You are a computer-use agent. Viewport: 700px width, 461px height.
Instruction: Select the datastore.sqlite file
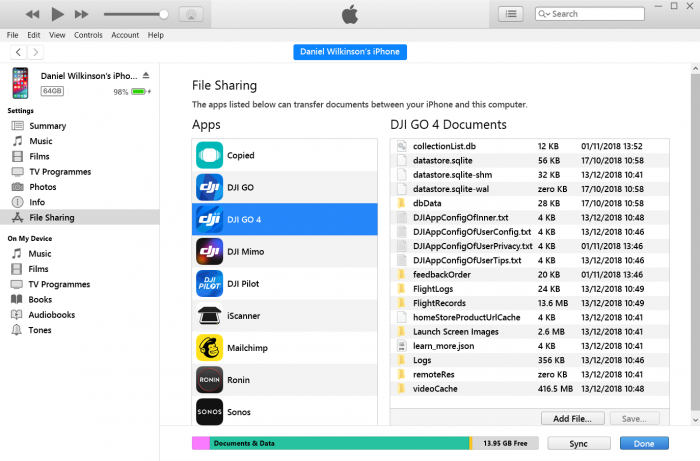pyautogui.click(x=529, y=160)
